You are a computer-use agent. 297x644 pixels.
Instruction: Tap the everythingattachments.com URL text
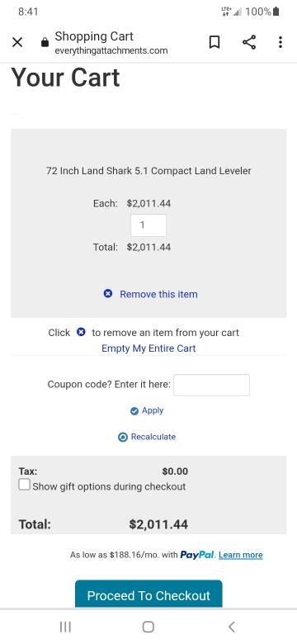pos(111,51)
